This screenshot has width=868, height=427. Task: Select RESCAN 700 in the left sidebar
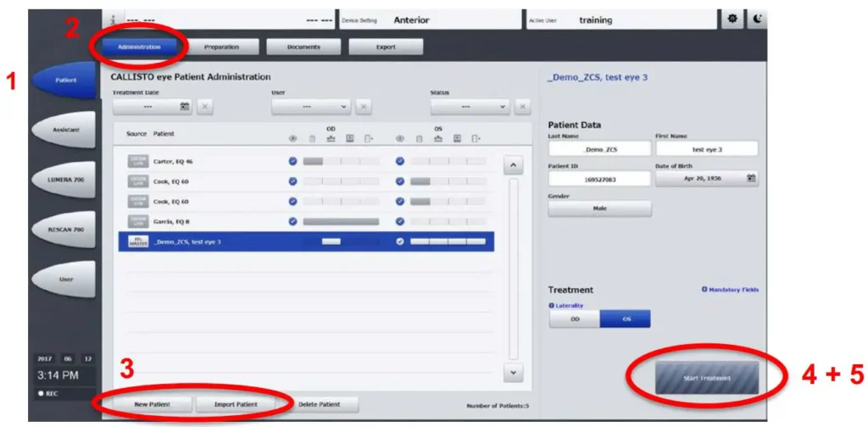pos(64,230)
